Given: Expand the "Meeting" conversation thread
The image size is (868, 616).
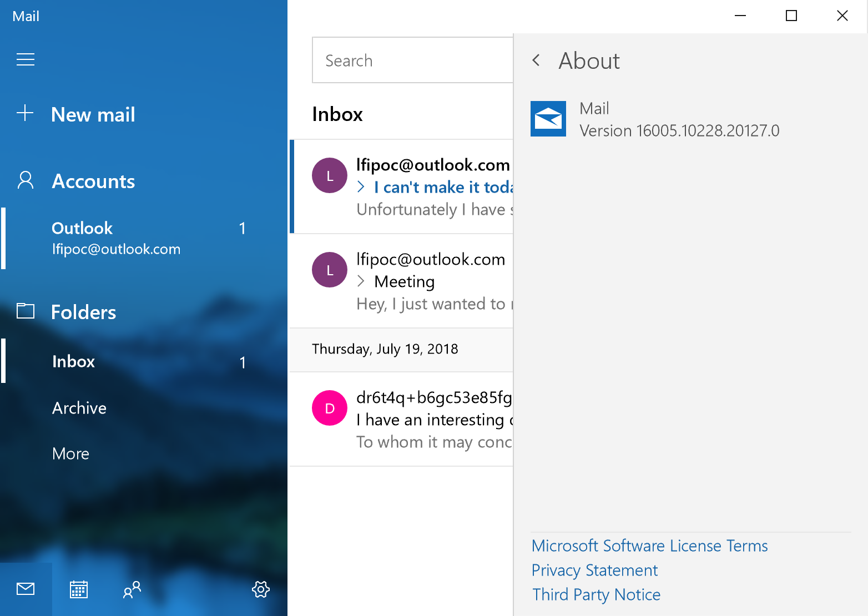Looking at the screenshot, I should [x=361, y=281].
